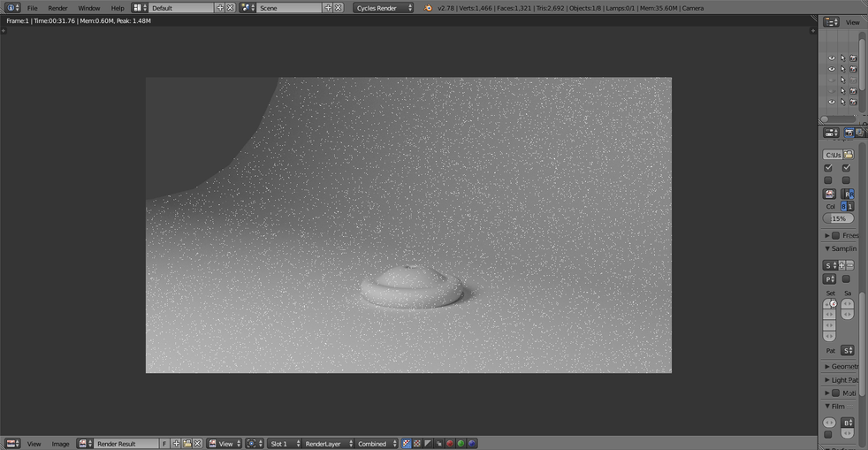Toggle visibility eye of first outliner object
The width and height of the screenshot is (868, 450).
[x=831, y=58]
